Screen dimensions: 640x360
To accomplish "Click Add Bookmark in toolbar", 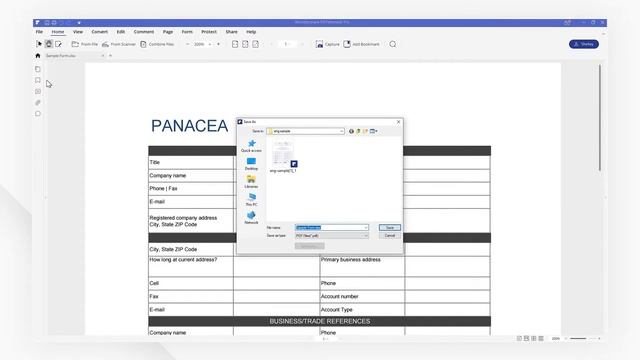I will click(361, 44).
